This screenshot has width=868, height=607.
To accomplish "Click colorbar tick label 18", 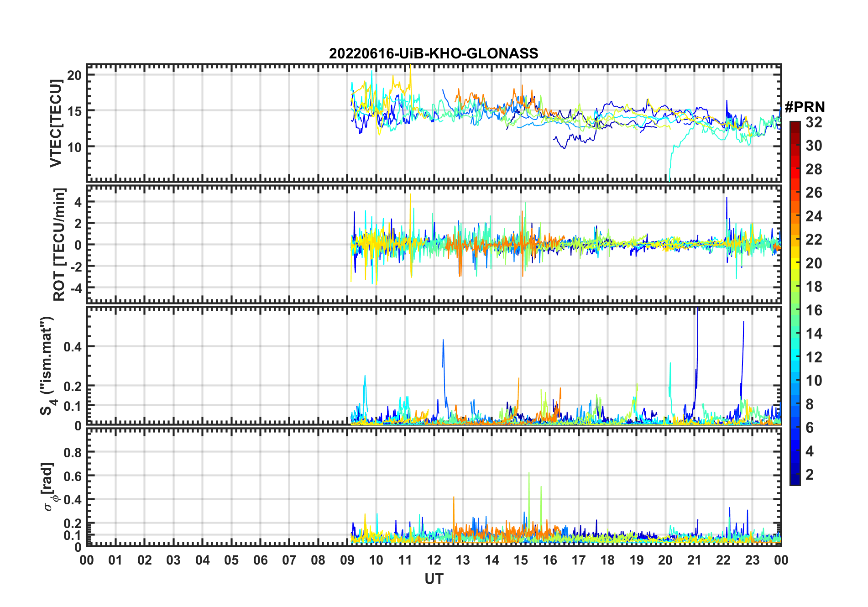I will coord(814,287).
